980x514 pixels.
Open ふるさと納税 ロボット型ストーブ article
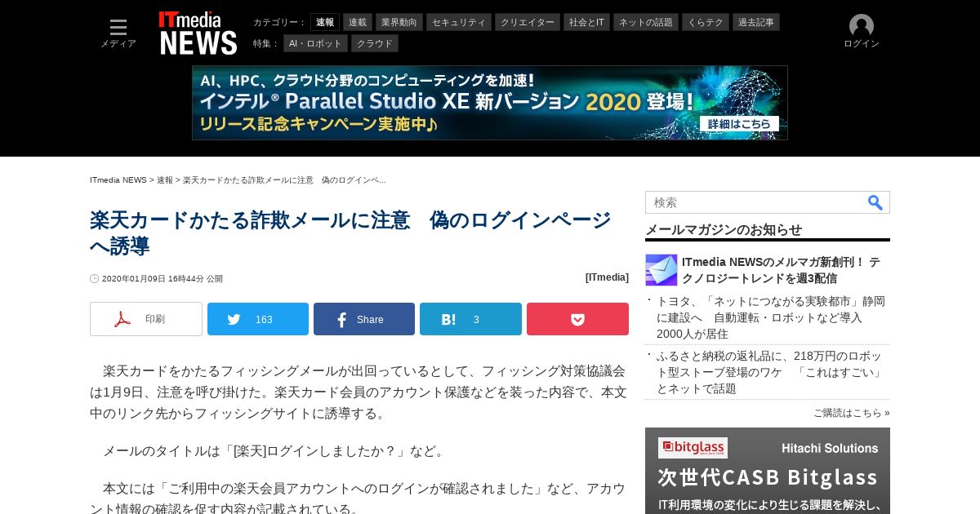click(771, 372)
